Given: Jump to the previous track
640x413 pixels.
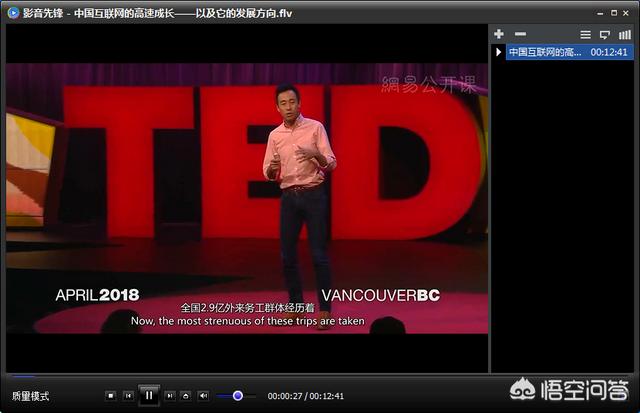Looking at the screenshot, I should [x=128, y=395].
